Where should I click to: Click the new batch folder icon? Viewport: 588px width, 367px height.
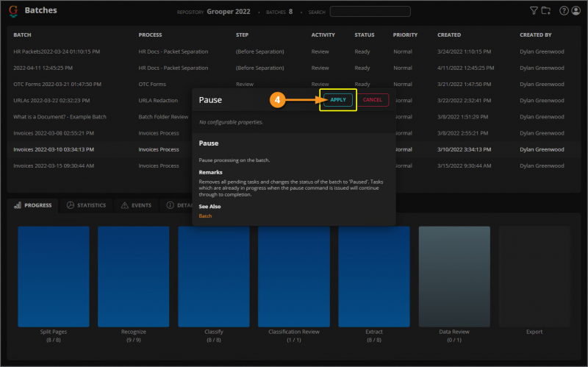pyautogui.click(x=545, y=11)
